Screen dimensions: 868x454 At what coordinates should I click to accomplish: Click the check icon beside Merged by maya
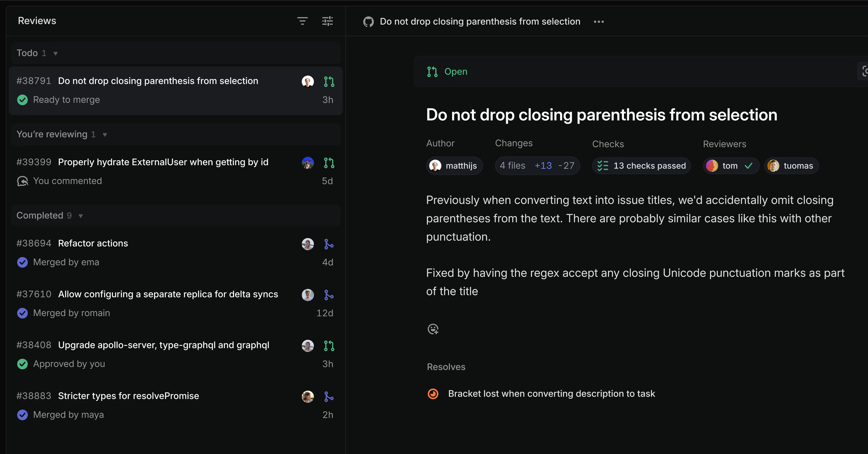click(x=23, y=415)
